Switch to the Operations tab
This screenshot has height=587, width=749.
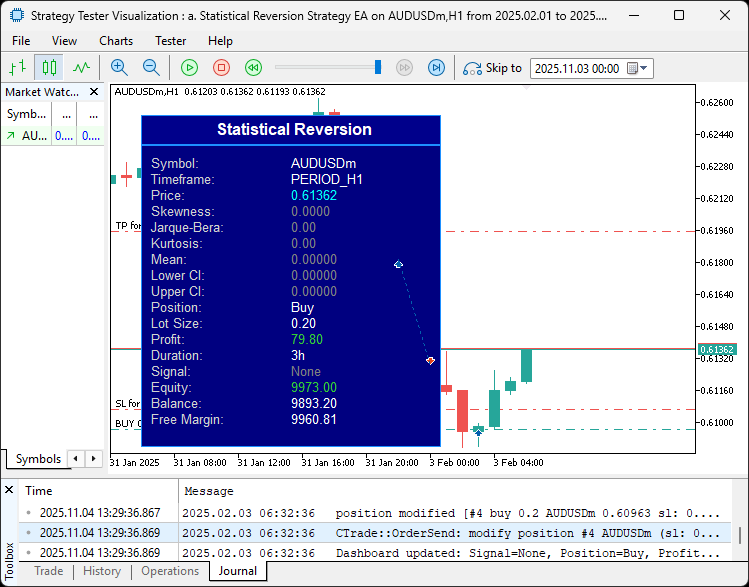click(170, 571)
